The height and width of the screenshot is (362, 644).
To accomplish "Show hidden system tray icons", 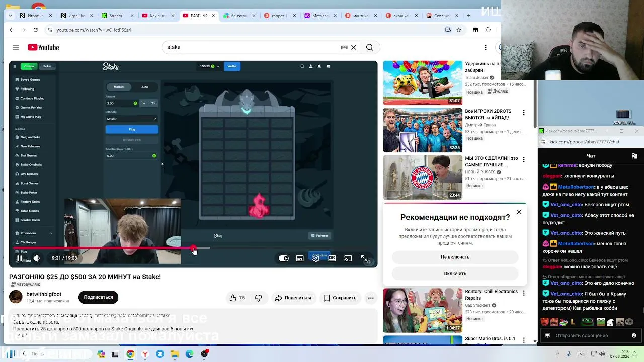I will (x=557, y=354).
